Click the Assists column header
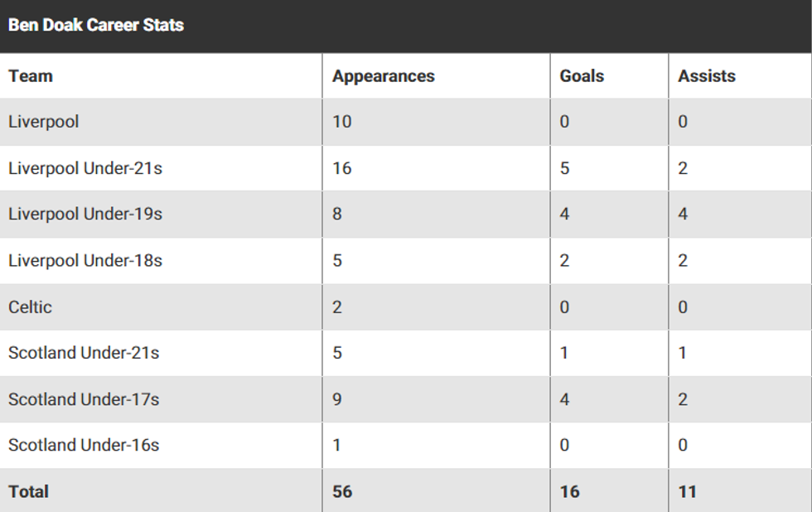This screenshot has width=812, height=512. tap(707, 76)
